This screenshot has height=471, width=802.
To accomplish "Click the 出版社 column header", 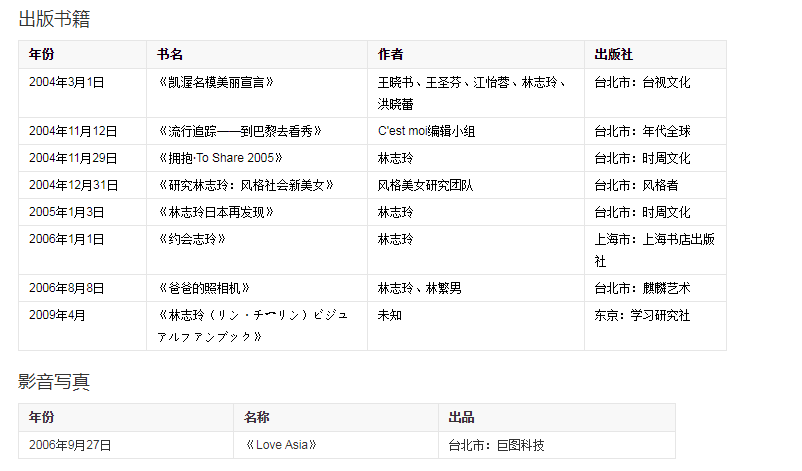I will (x=613, y=55).
